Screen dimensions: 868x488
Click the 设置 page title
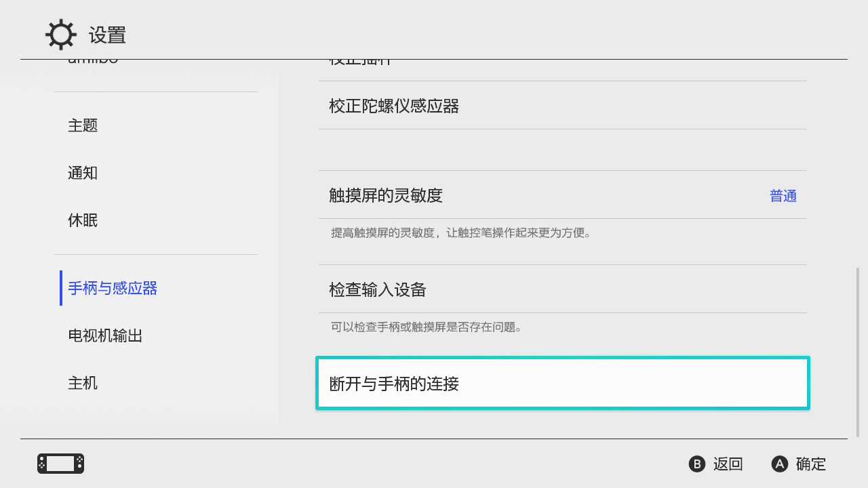coord(107,35)
